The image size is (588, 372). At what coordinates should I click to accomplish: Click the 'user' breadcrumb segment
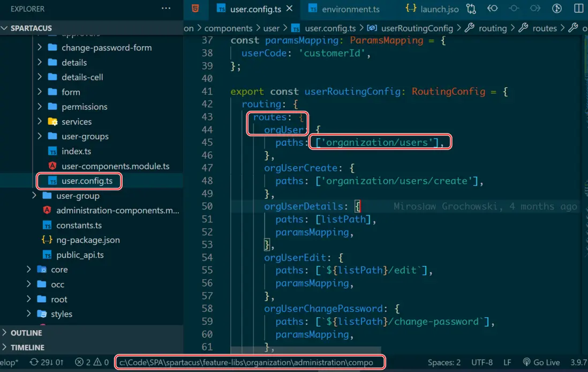click(271, 28)
